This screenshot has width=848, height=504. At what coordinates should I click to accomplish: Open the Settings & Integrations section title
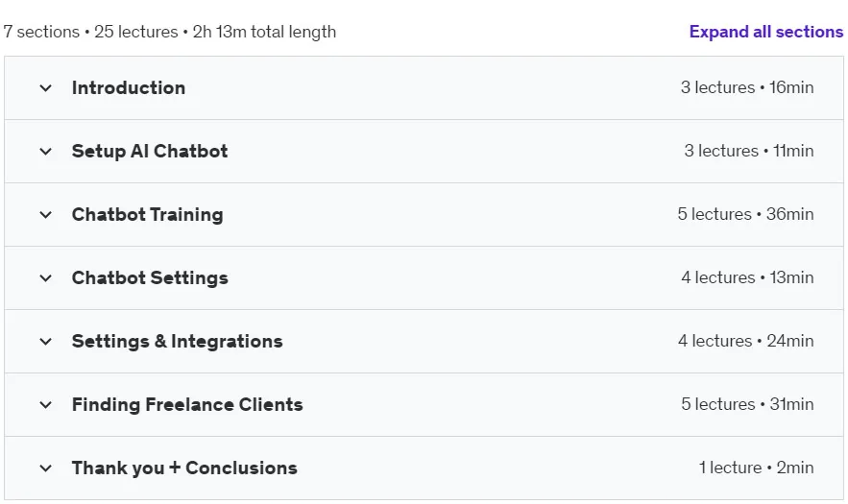click(178, 341)
